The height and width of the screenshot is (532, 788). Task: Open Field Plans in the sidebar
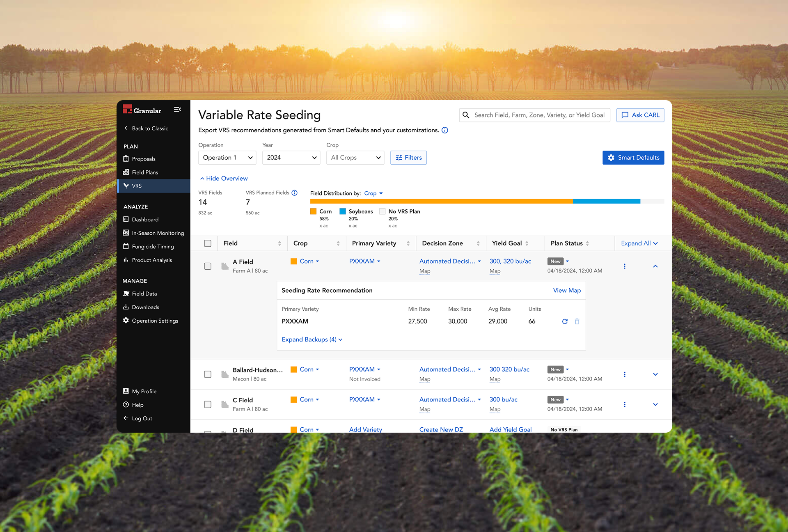point(145,172)
